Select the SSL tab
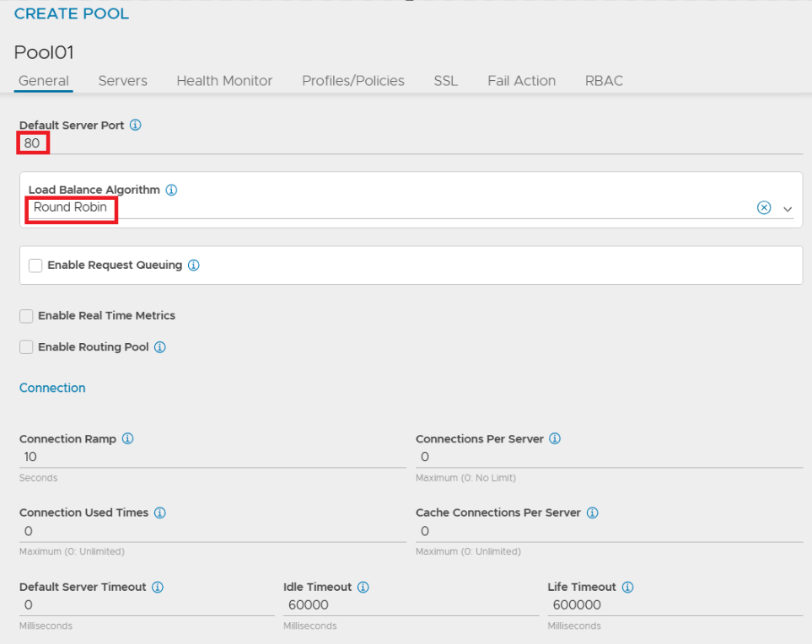Viewport: 812px width, 644px height. point(446,81)
